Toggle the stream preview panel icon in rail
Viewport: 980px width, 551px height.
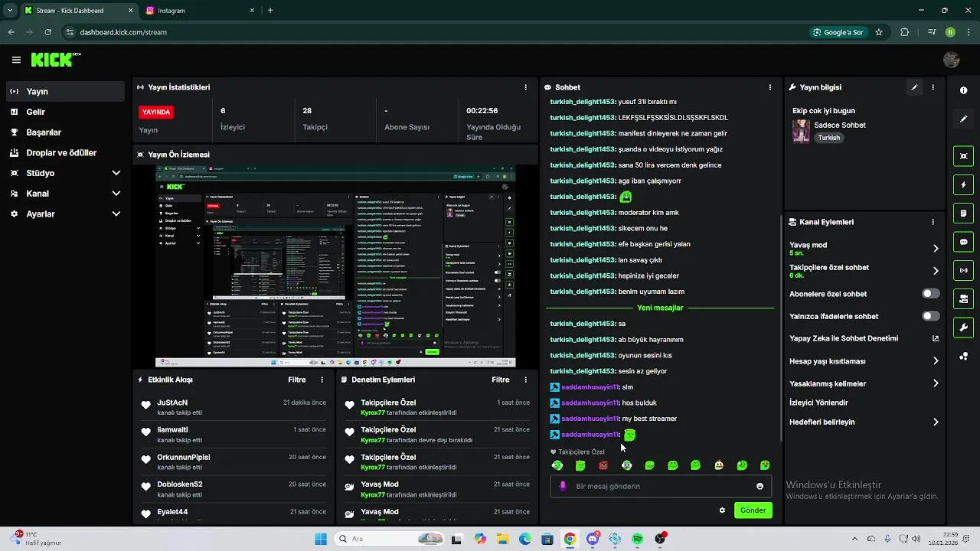click(963, 156)
